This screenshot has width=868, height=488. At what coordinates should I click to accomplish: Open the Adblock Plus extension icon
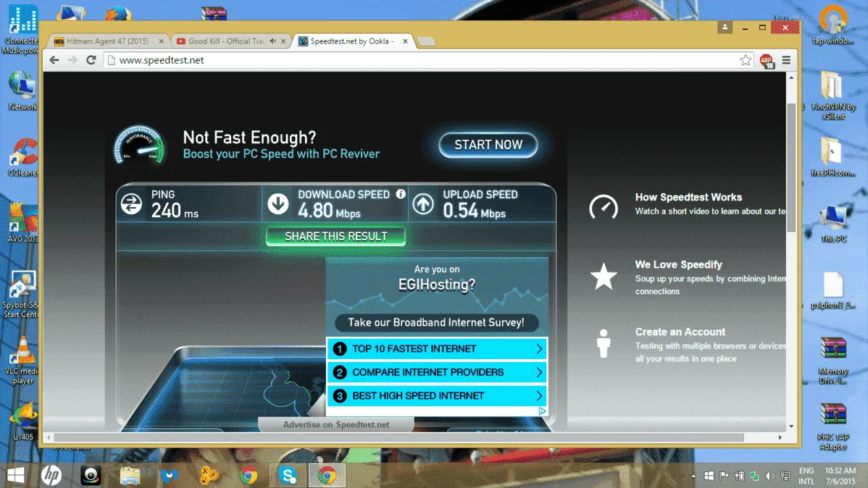coord(767,61)
